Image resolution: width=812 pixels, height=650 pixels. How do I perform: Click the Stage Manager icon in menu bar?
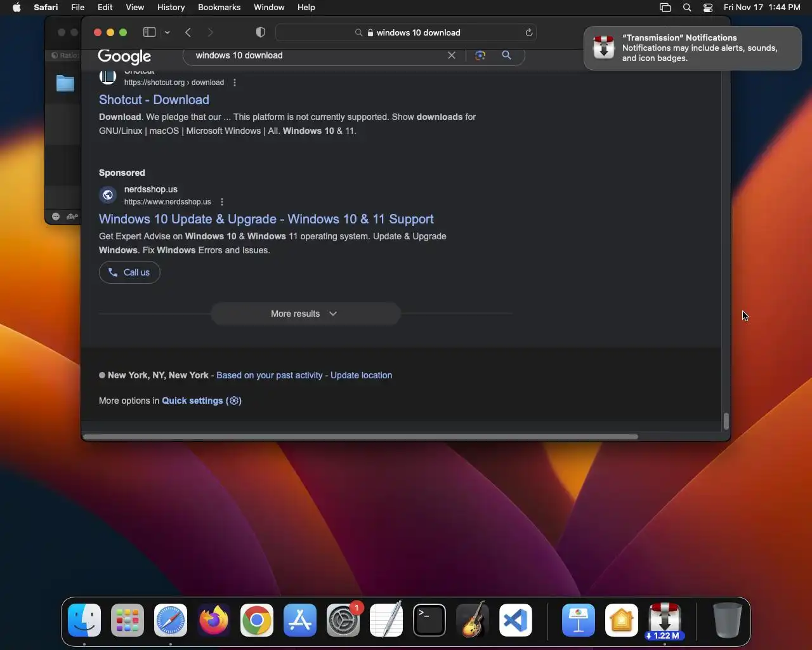[x=665, y=8]
